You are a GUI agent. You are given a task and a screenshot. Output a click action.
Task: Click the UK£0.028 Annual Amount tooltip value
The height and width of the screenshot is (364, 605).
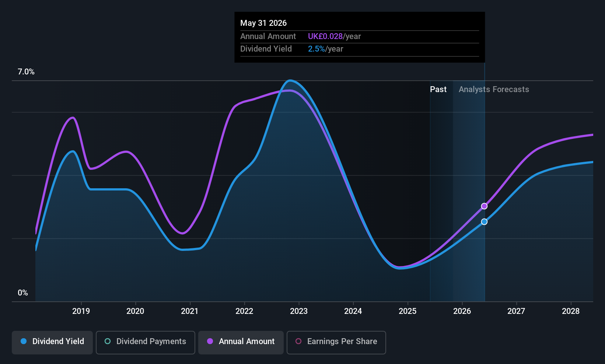pos(325,36)
